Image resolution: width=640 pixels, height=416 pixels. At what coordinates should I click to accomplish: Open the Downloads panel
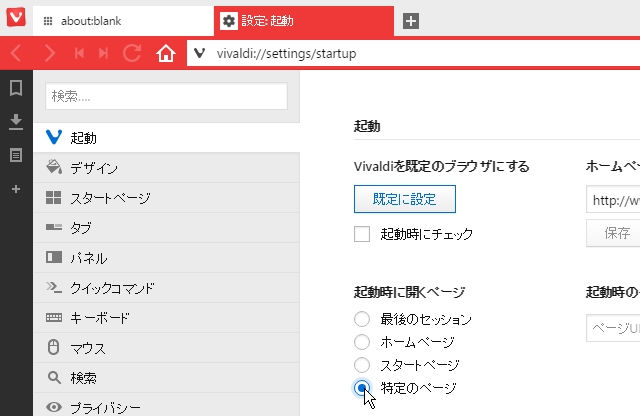(16, 122)
